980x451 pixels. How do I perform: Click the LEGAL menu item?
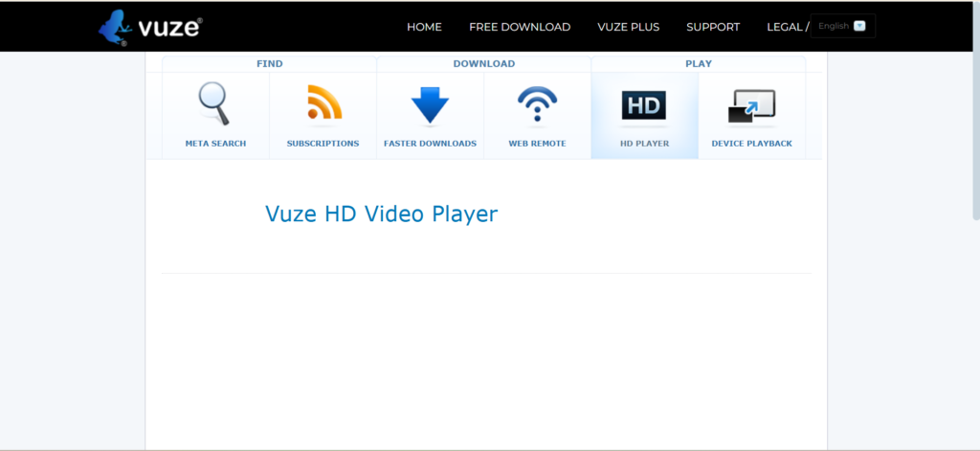(x=785, y=27)
